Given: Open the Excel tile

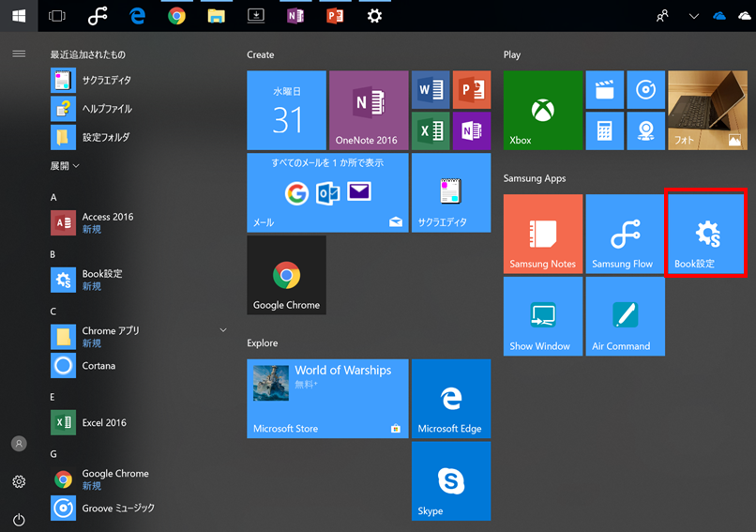Looking at the screenshot, I should point(431,130).
